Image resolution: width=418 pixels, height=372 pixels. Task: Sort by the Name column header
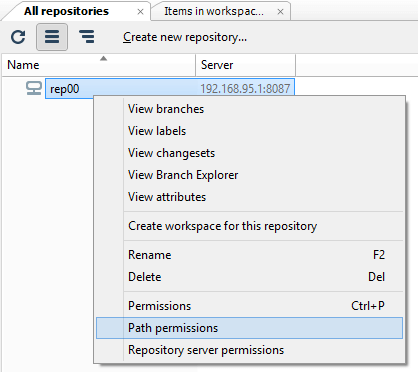98,65
